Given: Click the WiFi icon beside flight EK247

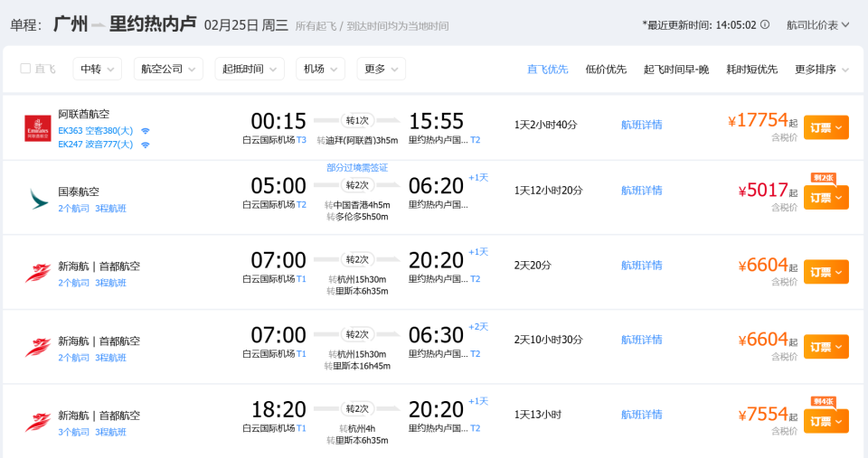Looking at the screenshot, I should pos(145,145).
